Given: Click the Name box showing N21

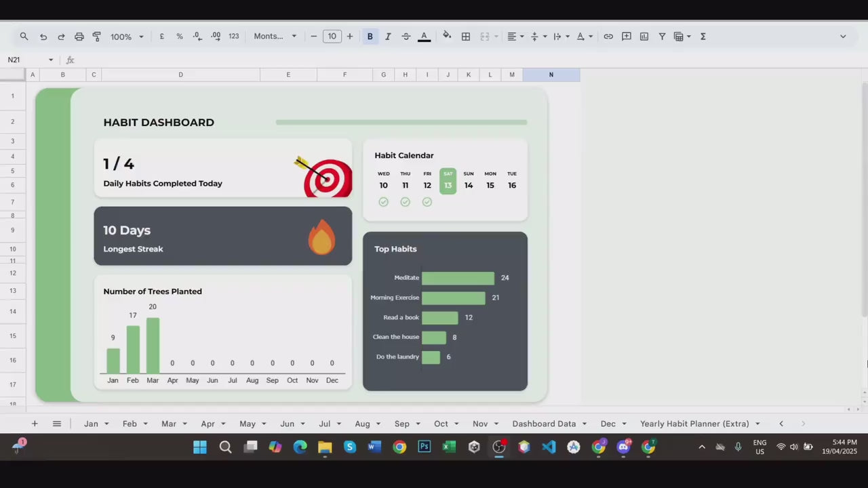Looking at the screenshot, I should click(x=26, y=60).
